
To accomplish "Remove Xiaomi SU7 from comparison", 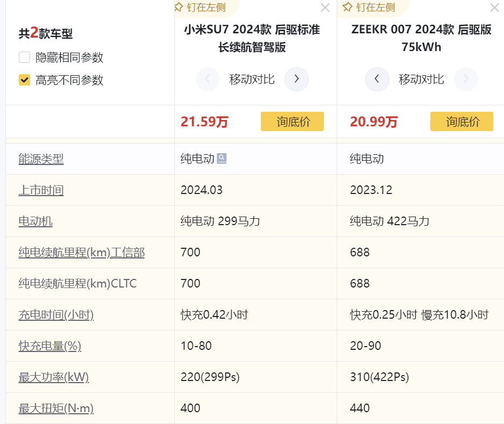I will pos(325,8).
